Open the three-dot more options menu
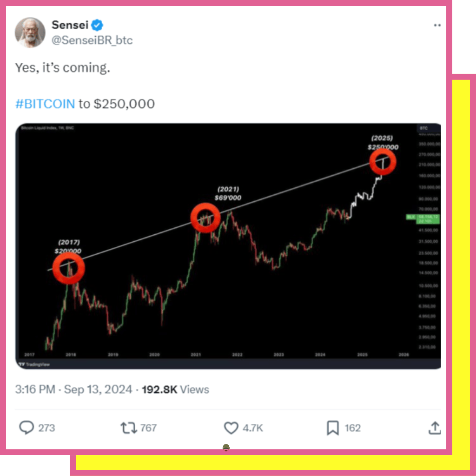 pyautogui.click(x=437, y=25)
